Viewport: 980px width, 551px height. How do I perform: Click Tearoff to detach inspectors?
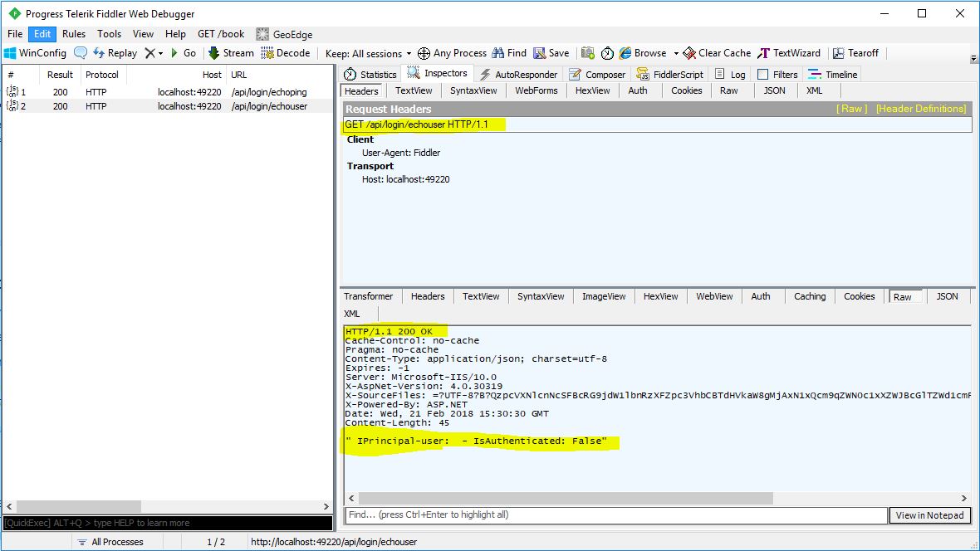point(855,53)
